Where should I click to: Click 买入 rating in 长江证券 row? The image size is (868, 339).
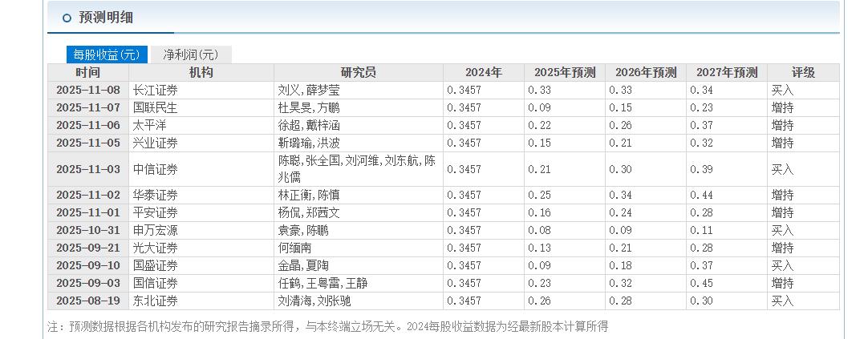782,90
